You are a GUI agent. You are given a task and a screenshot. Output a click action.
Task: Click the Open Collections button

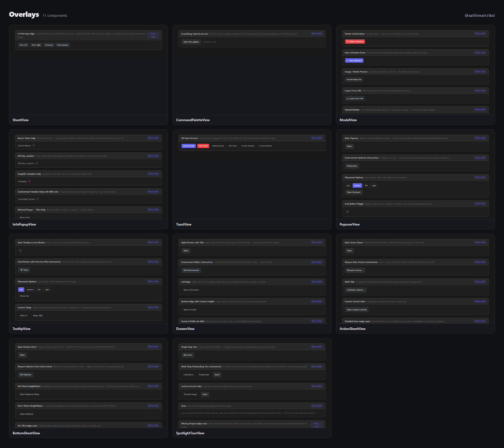(191, 290)
